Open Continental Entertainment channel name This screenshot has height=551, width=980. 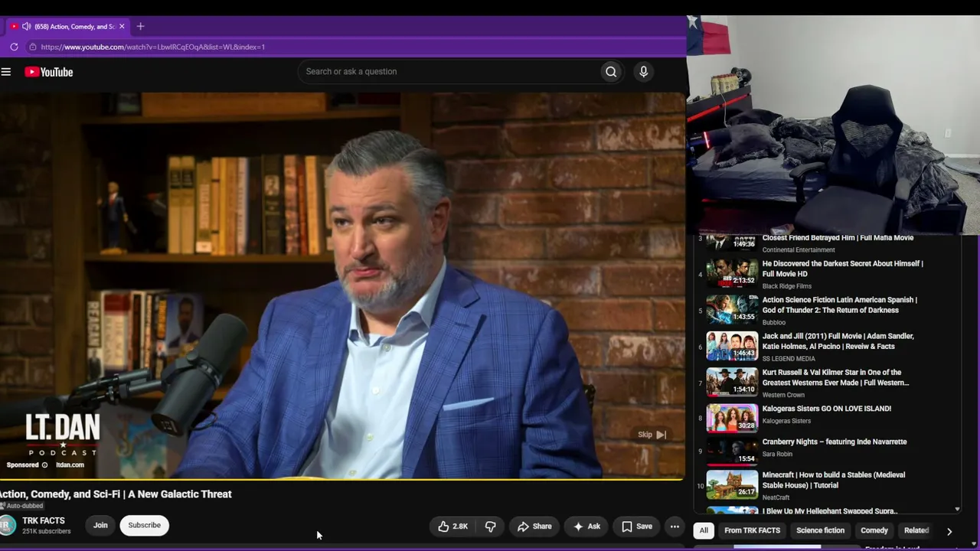pyautogui.click(x=799, y=249)
